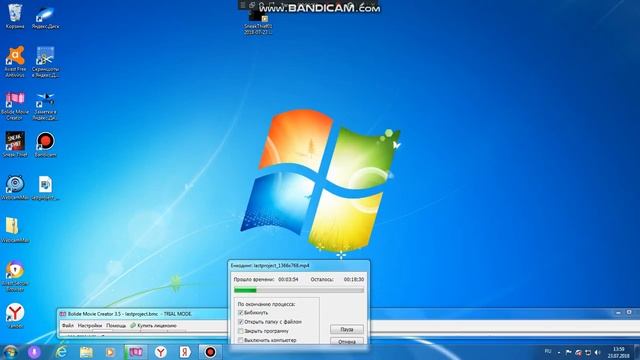Open the Помощь menu in Bolide Movie Creator

[x=116, y=326]
